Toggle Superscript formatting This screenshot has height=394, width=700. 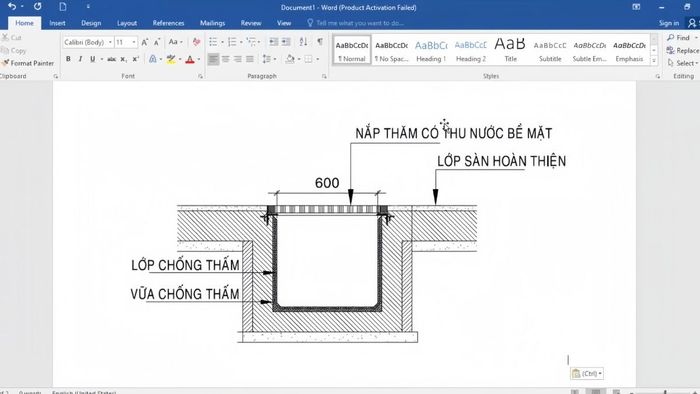coord(136,59)
